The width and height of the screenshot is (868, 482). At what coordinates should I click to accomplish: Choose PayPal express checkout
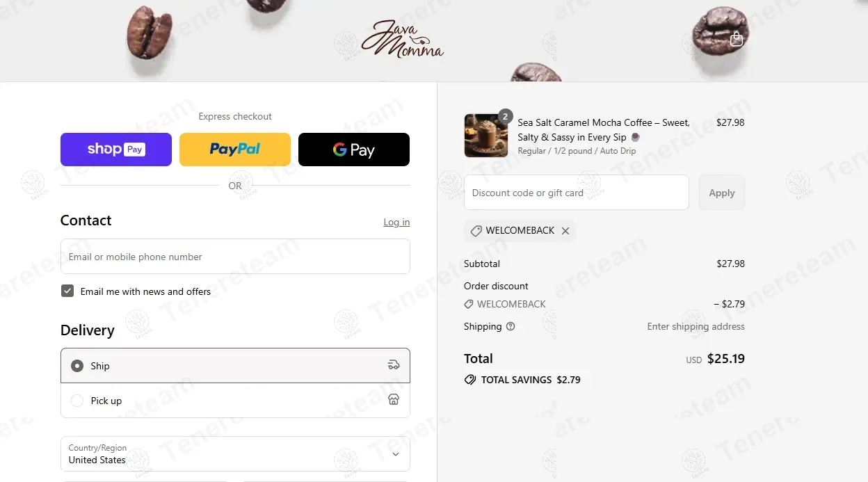(235, 150)
